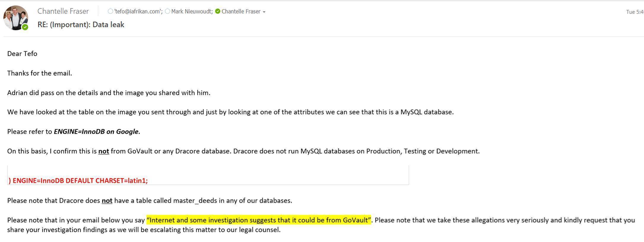Click the bold ENGINE=InnoDB on Google text
Viewport: 644px width, 242px height.
97,132
